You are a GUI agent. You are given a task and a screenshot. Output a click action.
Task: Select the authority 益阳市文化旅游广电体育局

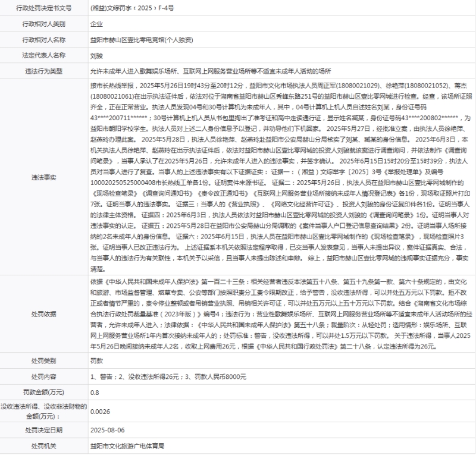coord(127,445)
